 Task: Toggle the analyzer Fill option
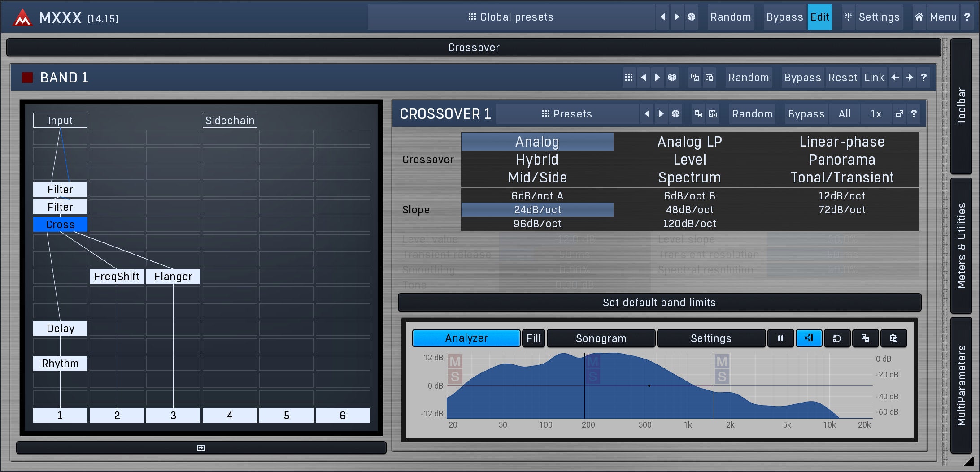533,338
